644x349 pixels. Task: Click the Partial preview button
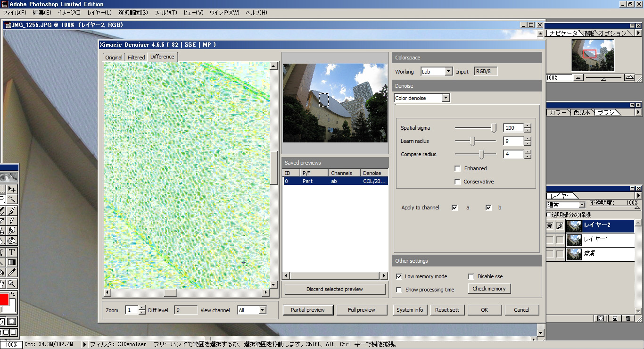308,310
